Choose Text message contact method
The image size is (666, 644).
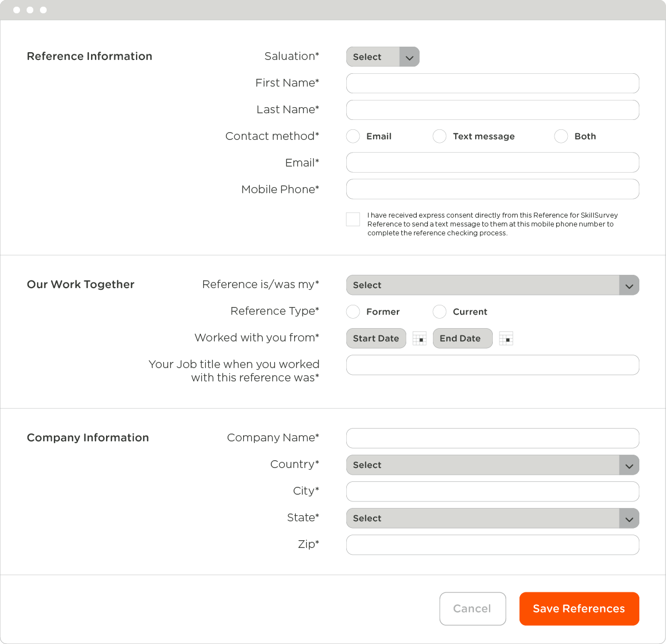[440, 136]
